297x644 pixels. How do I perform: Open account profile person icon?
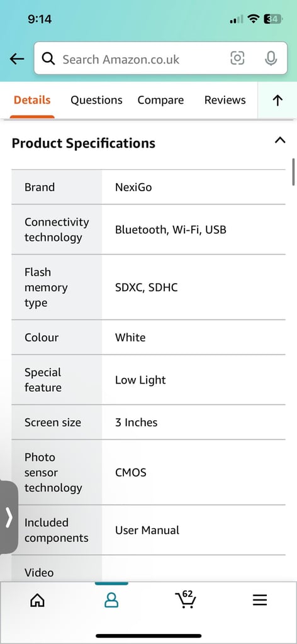(111, 601)
